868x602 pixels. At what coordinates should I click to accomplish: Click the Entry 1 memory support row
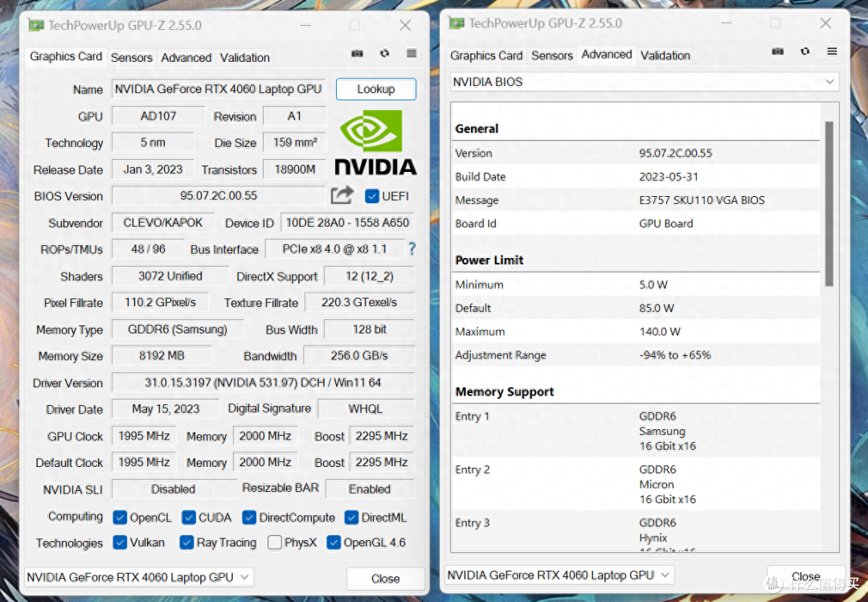tap(637, 431)
